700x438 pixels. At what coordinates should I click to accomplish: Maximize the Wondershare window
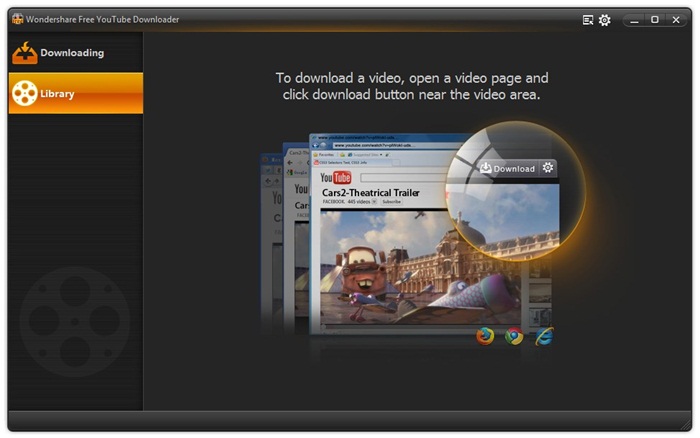point(654,20)
